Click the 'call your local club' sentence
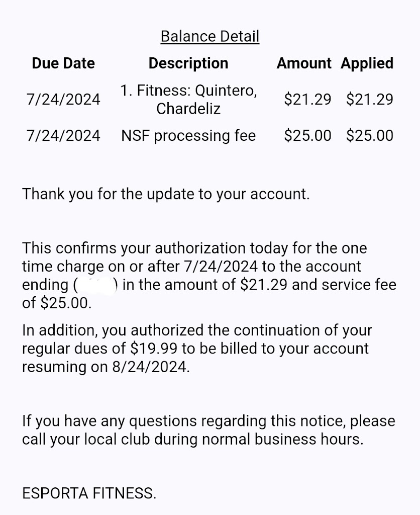Viewport: 420px width, 515px height. point(192,439)
